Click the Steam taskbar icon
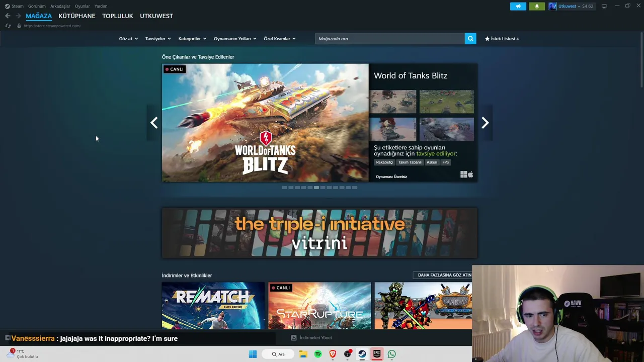 [362, 354]
